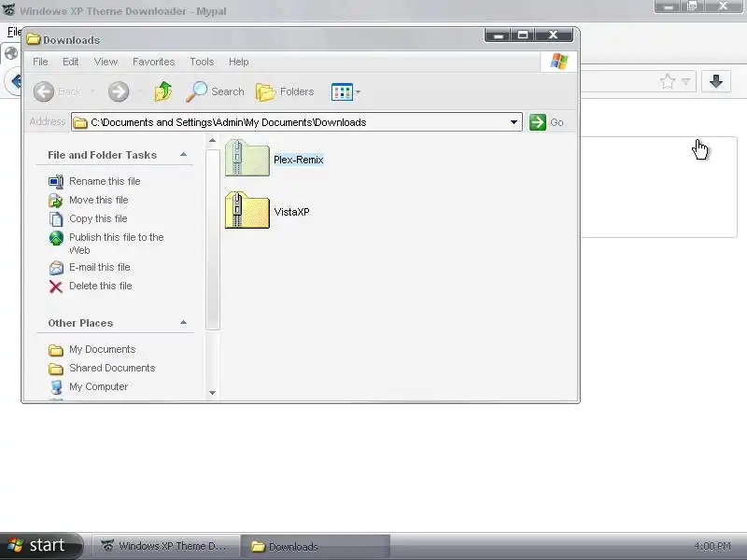Open the Edit menu

[71, 62]
